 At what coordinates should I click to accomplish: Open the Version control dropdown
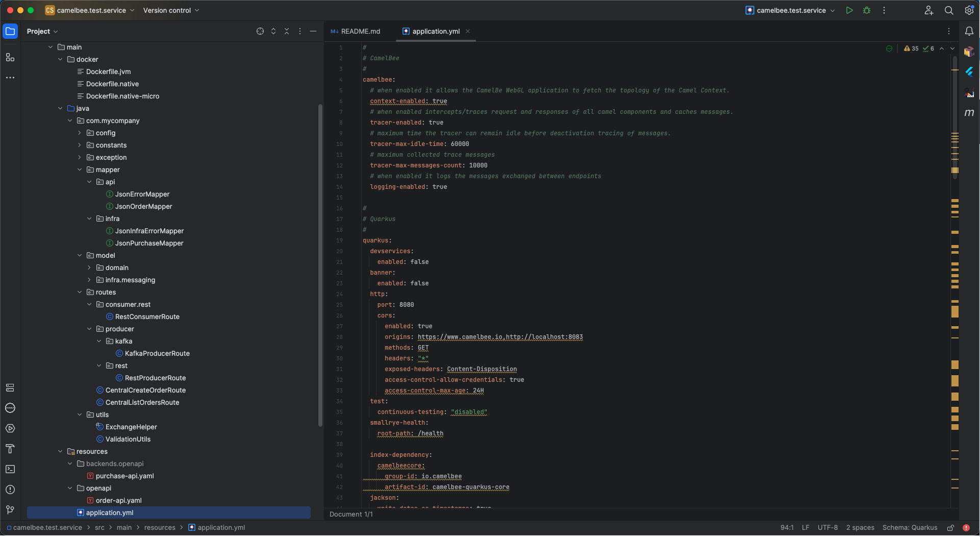(171, 10)
